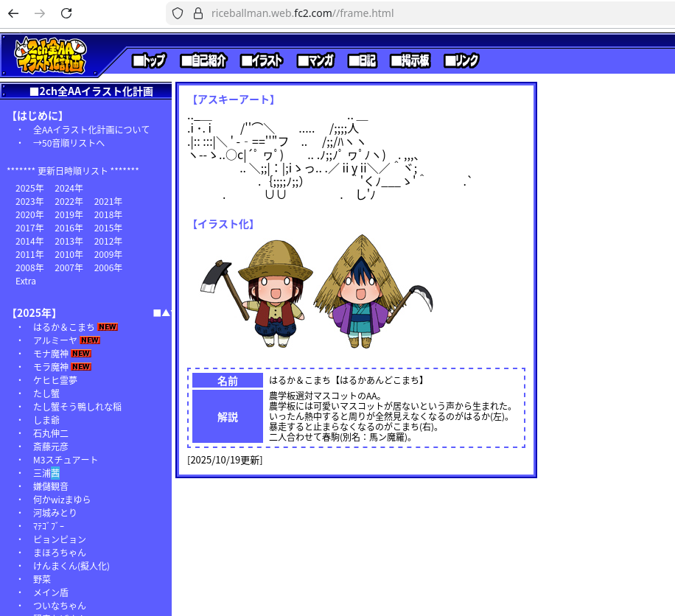Select the 2024年 year link
675x616 pixels.
pyautogui.click(x=69, y=188)
